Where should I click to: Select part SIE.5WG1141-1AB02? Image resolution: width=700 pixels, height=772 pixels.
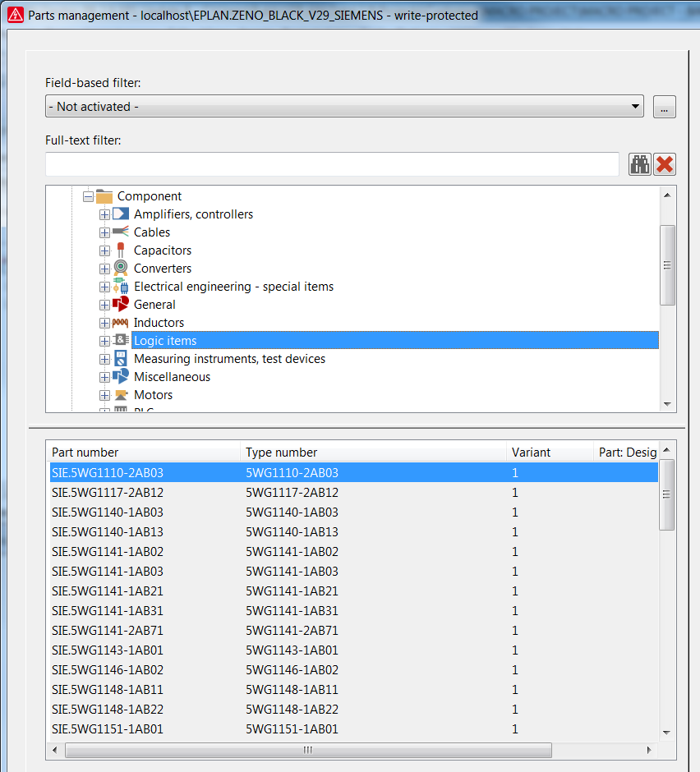click(108, 551)
